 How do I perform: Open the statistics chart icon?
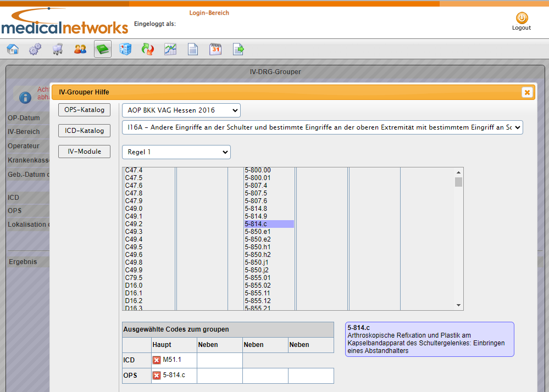click(170, 49)
